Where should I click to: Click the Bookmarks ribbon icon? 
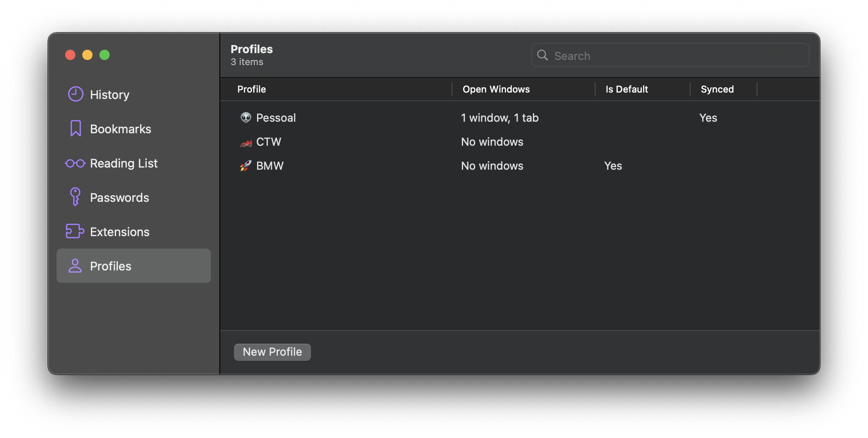pos(76,129)
